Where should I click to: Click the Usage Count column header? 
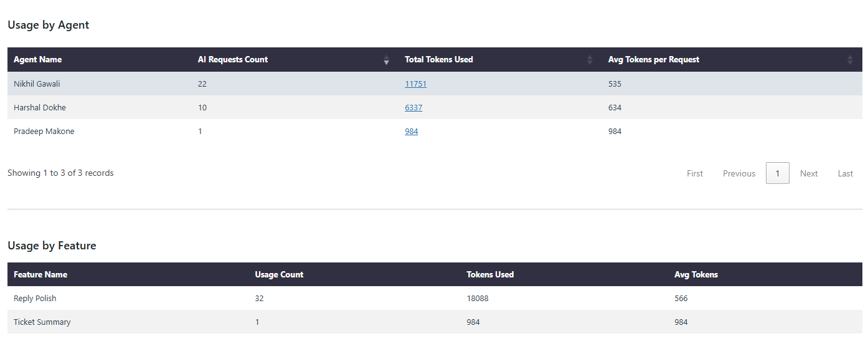tap(279, 274)
